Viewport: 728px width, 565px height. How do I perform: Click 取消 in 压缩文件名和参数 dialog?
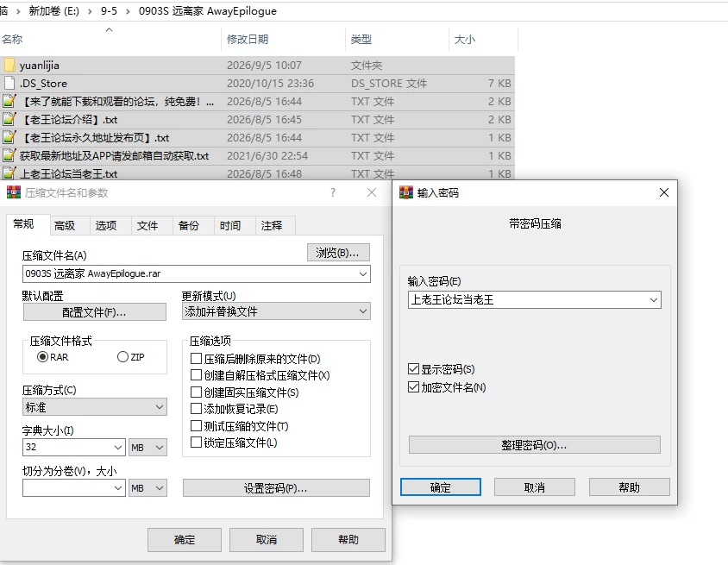tap(267, 539)
